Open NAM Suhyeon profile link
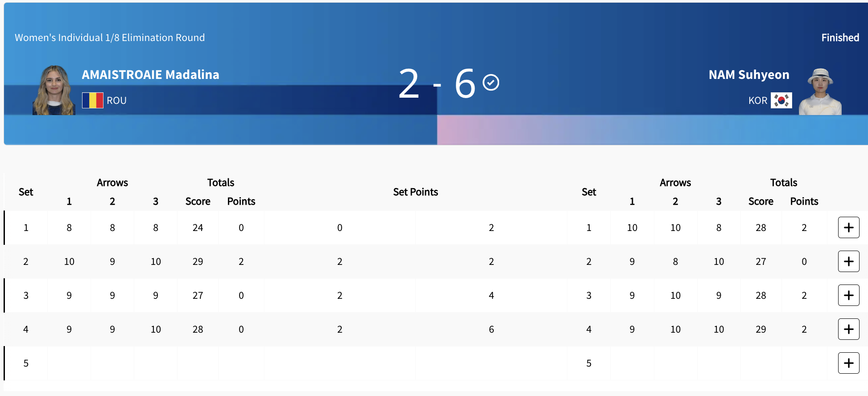The image size is (868, 396). tap(749, 74)
